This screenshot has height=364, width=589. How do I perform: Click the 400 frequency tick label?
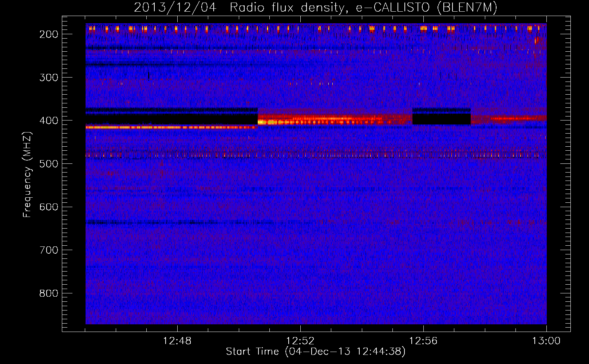pos(49,120)
